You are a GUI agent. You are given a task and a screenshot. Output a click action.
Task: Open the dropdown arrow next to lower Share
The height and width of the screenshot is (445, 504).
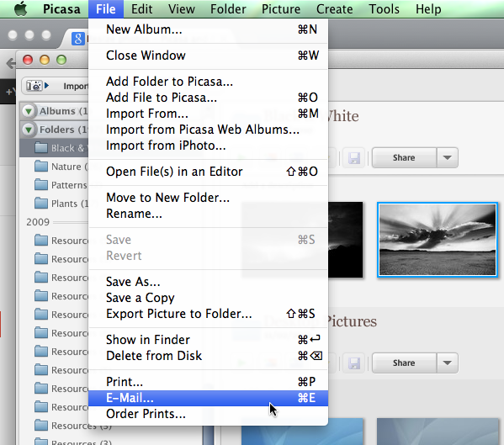pyautogui.click(x=447, y=363)
